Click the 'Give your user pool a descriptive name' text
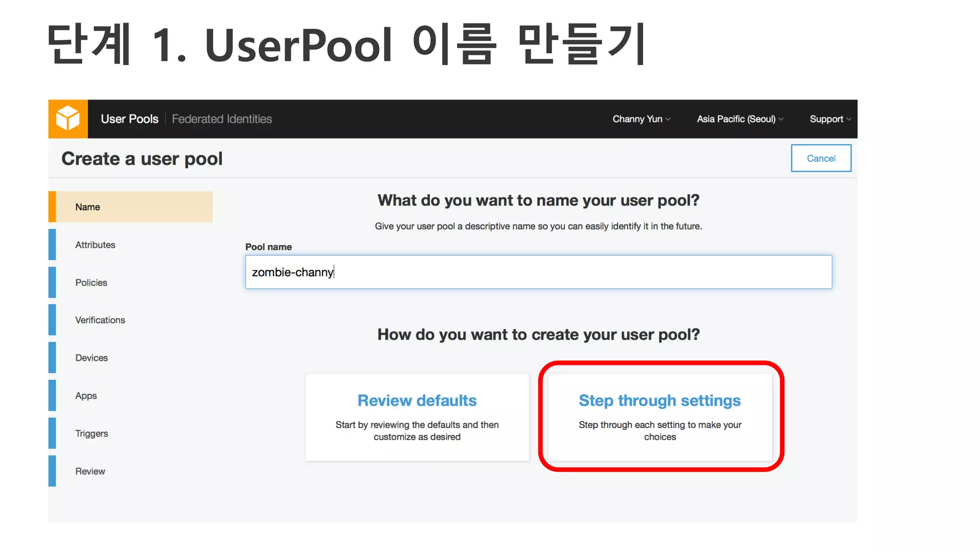Screen dimensions: 980x551 click(538, 226)
